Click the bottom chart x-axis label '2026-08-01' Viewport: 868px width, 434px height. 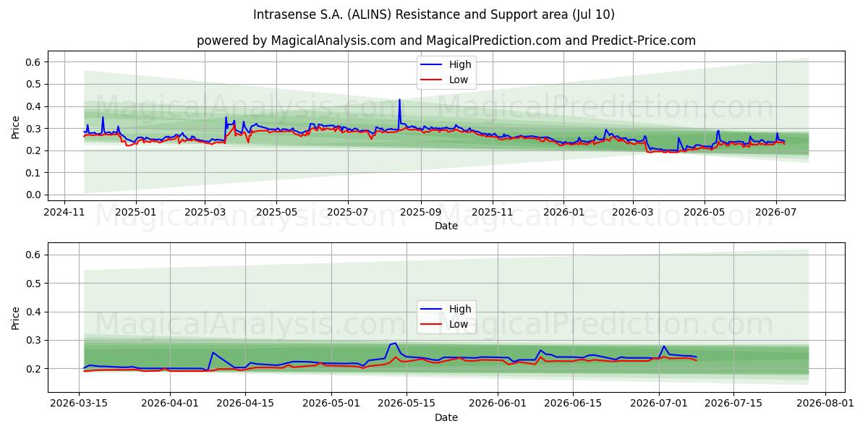825,404
